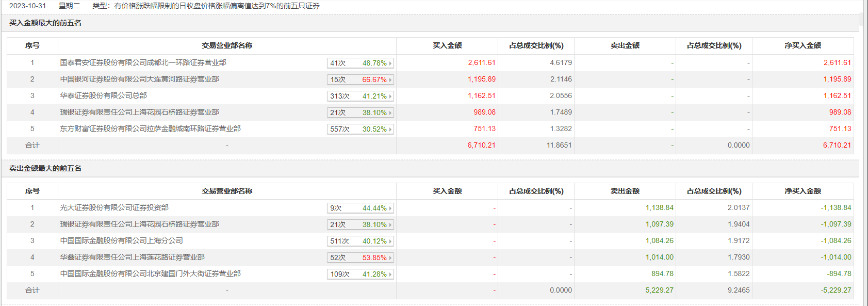Open 中国银河证券大连黄河路证券营业部 link
868x306 pixels.
(139, 79)
